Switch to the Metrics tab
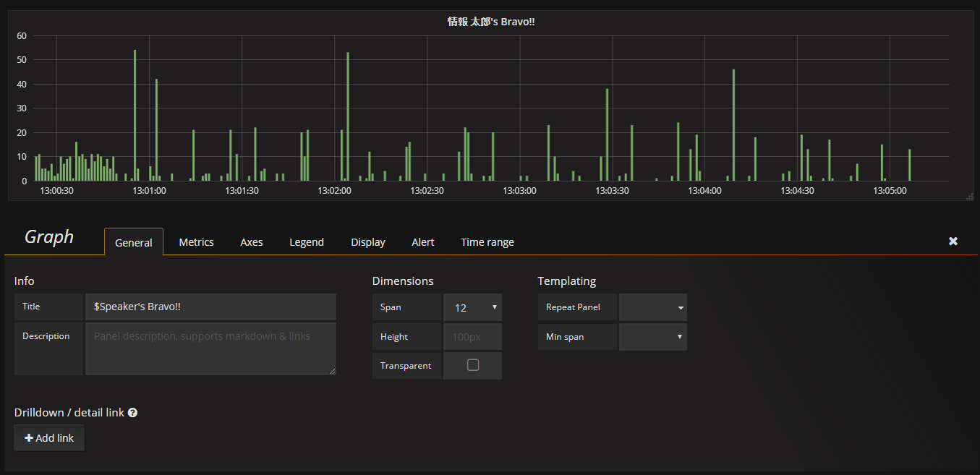The height and width of the screenshot is (475, 980). coord(196,242)
